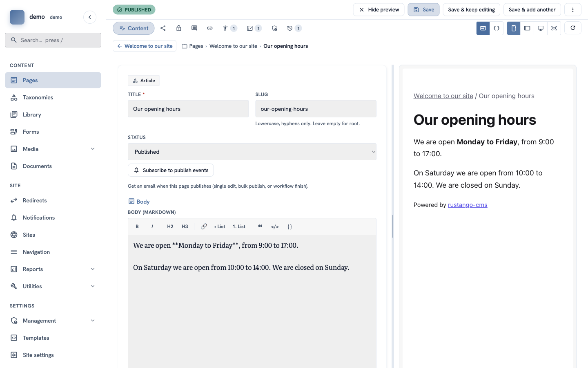Select the Content tab
The image size is (588, 368).
(134, 28)
